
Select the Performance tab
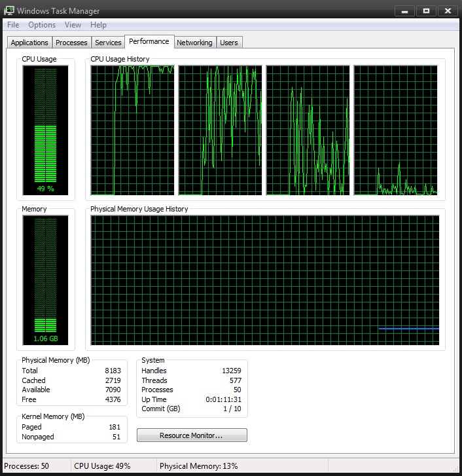149,41
